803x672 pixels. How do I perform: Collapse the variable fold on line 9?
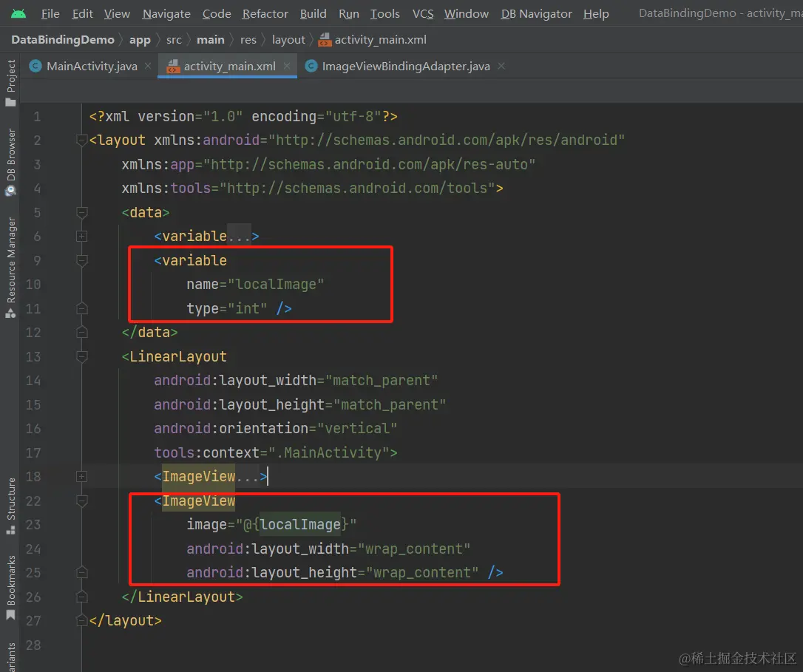point(81,260)
